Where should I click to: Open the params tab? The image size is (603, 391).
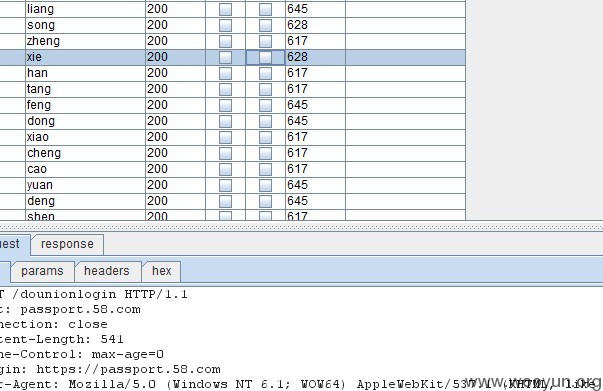(42, 271)
